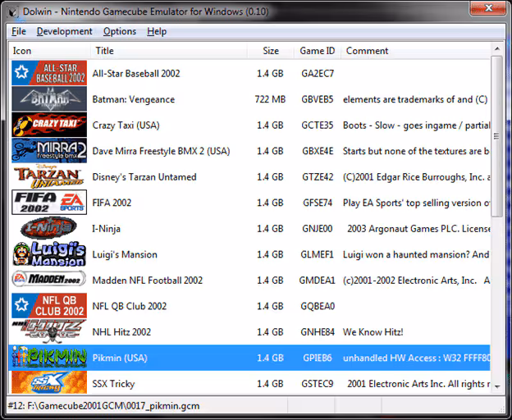The image size is (512, 420).
Task: Click the FIFA 2002 EA Sports banner icon
Action: click(x=49, y=202)
